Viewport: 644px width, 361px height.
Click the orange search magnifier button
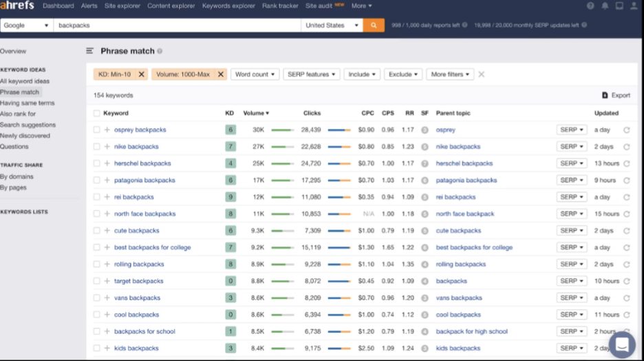tap(374, 25)
